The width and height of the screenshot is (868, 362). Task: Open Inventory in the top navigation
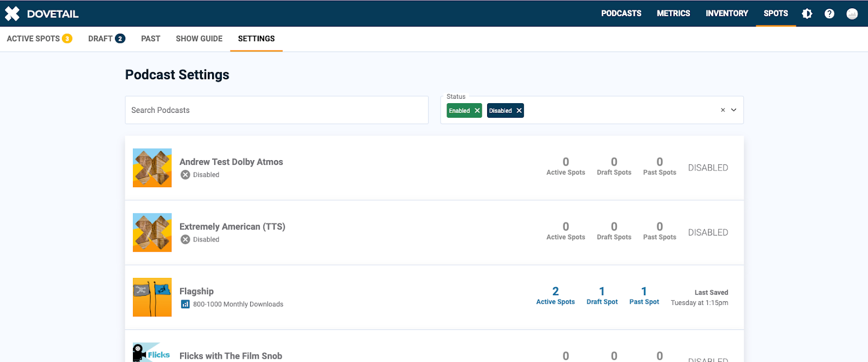tap(726, 14)
